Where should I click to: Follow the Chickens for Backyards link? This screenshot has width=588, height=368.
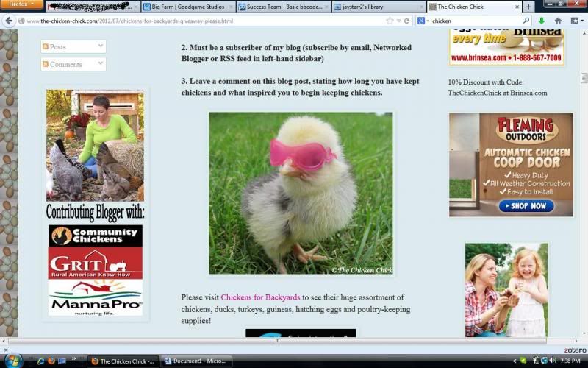[x=260, y=297]
